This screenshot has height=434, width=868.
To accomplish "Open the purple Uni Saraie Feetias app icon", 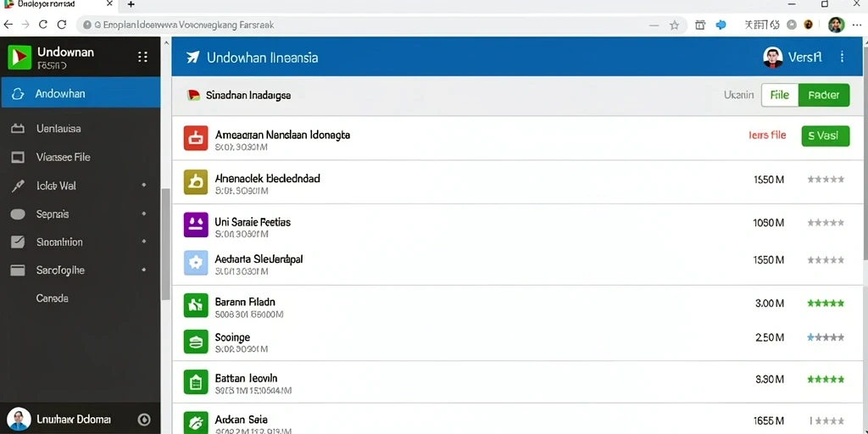I will click(x=196, y=225).
